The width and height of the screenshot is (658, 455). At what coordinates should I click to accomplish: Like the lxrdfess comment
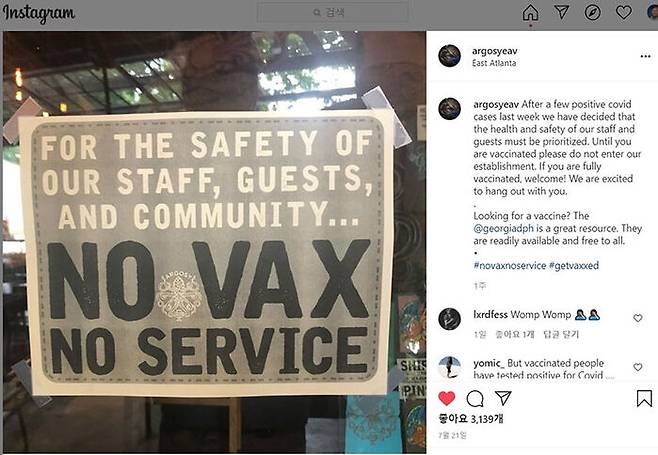pyautogui.click(x=637, y=318)
